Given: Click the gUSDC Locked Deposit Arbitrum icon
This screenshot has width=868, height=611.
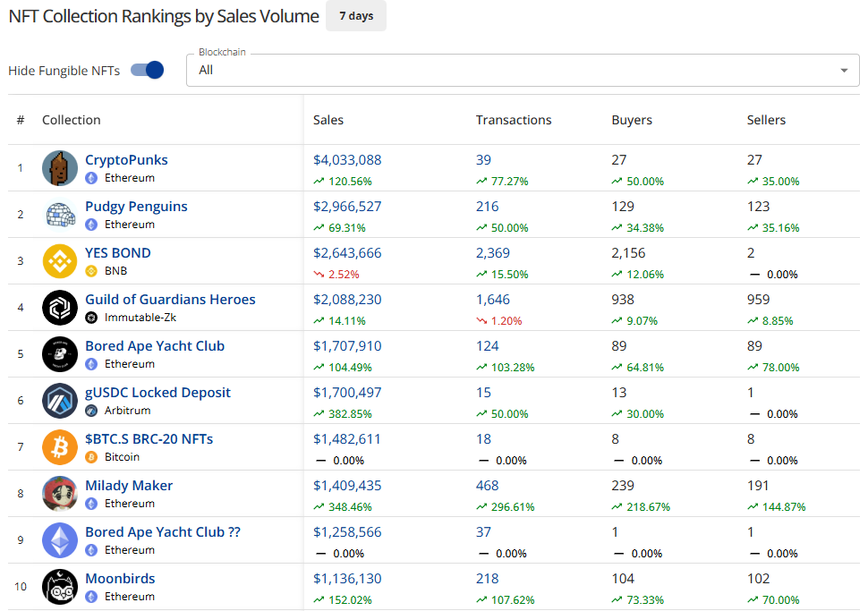Looking at the screenshot, I should pyautogui.click(x=60, y=401).
